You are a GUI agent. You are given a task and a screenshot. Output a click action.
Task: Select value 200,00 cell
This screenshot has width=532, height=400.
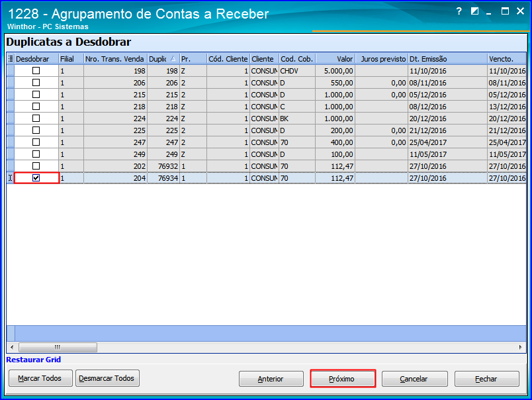pos(335,130)
